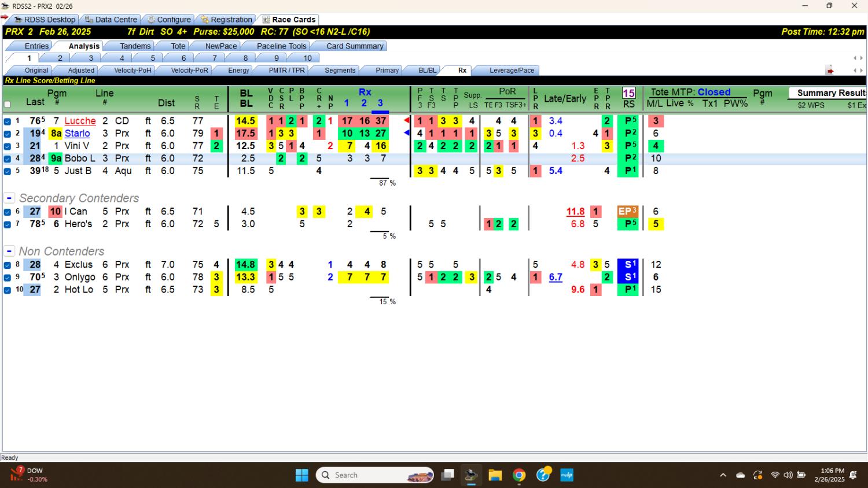Viewport: 868px width, 488px height.
Task: Open the battery status tray icon
Action: [x=801, y=475]
